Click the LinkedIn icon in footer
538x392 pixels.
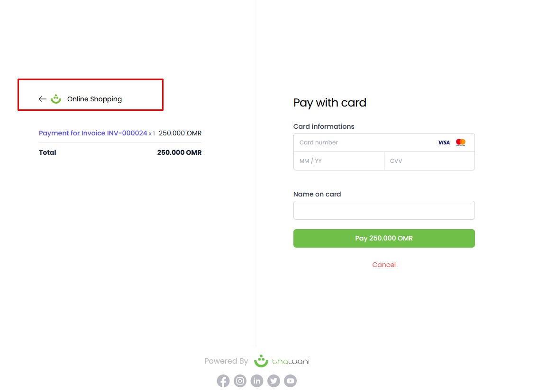pyautogui.click(x=256, y=381)
